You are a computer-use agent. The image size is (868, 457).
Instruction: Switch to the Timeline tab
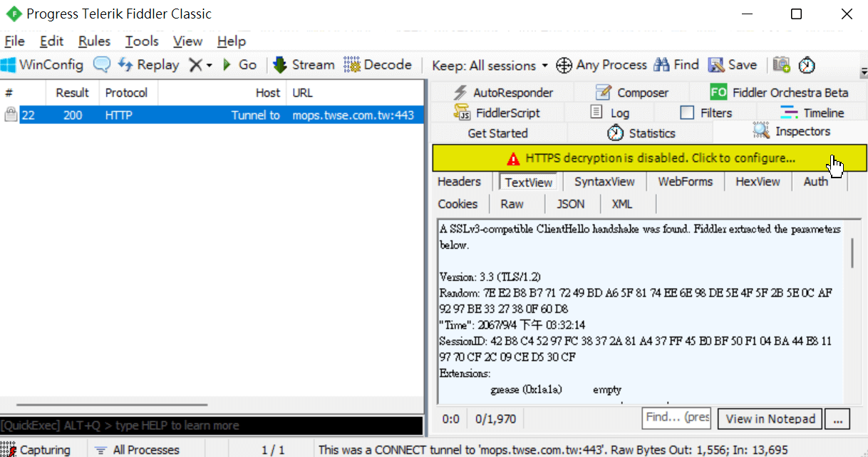click(x=812, y=113)
